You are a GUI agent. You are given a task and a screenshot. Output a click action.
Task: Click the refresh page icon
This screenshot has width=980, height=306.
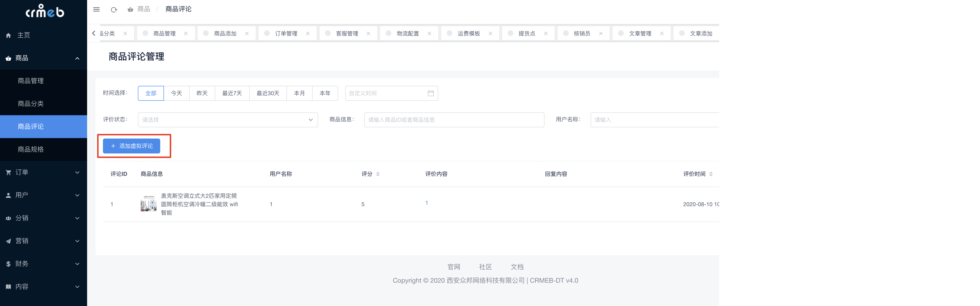tap(114, 10)
